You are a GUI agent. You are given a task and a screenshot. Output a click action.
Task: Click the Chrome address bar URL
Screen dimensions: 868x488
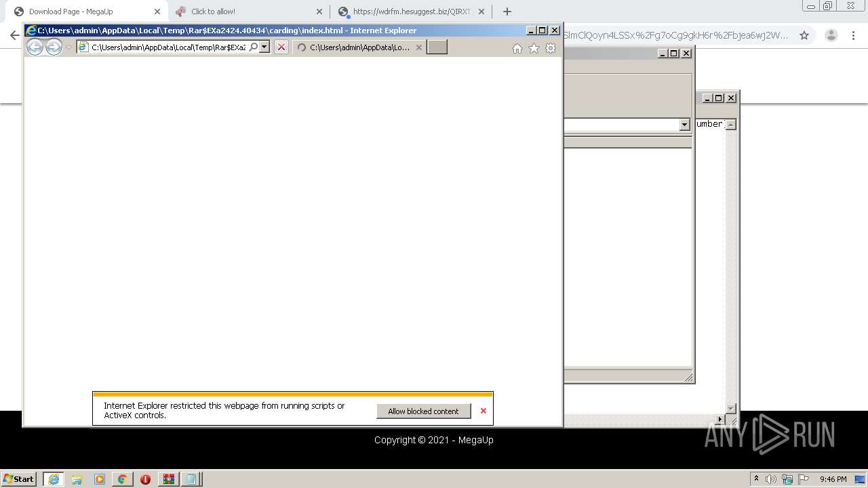(675, 35)
